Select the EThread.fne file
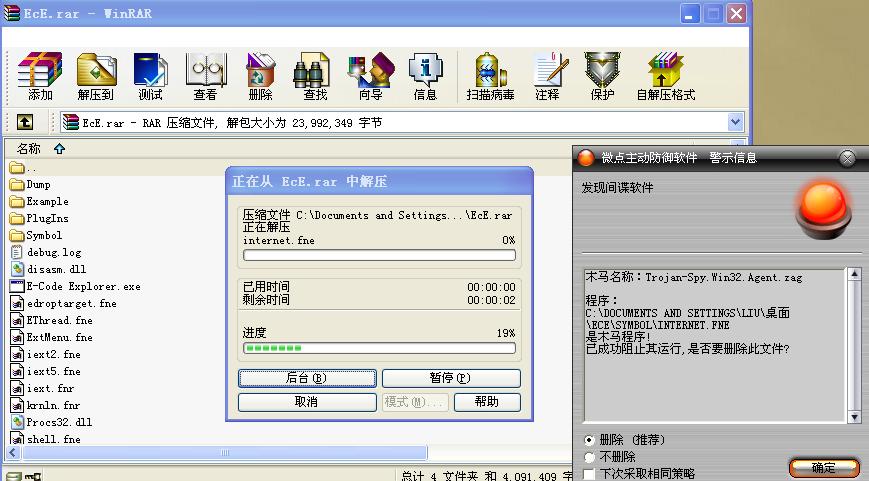869x481 pixels. 51,320
